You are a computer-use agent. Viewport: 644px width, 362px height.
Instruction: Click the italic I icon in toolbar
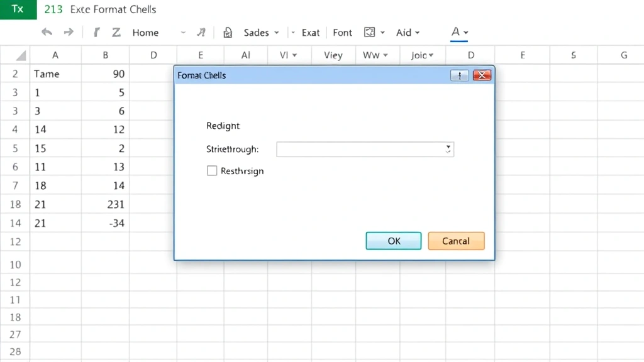[x=96, y=32]
